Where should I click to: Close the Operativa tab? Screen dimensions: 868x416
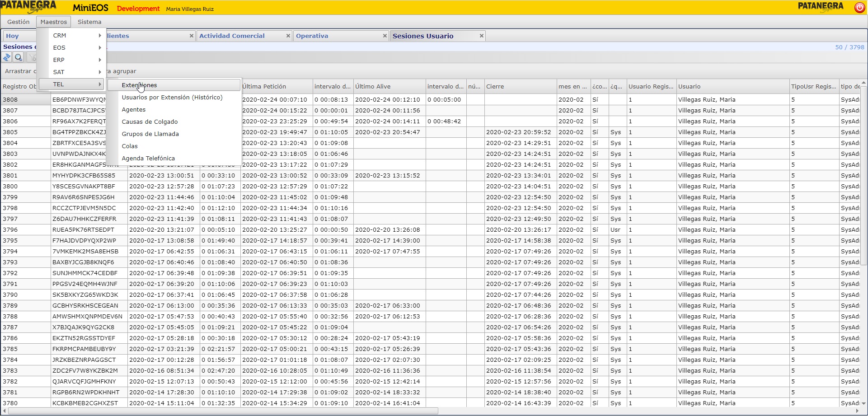(x=385, y=36)
